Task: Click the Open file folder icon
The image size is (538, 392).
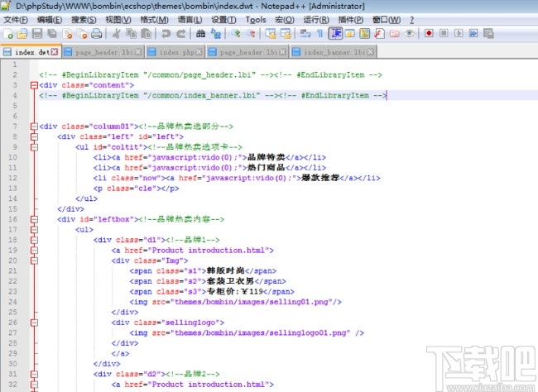Action: [22, 34]
